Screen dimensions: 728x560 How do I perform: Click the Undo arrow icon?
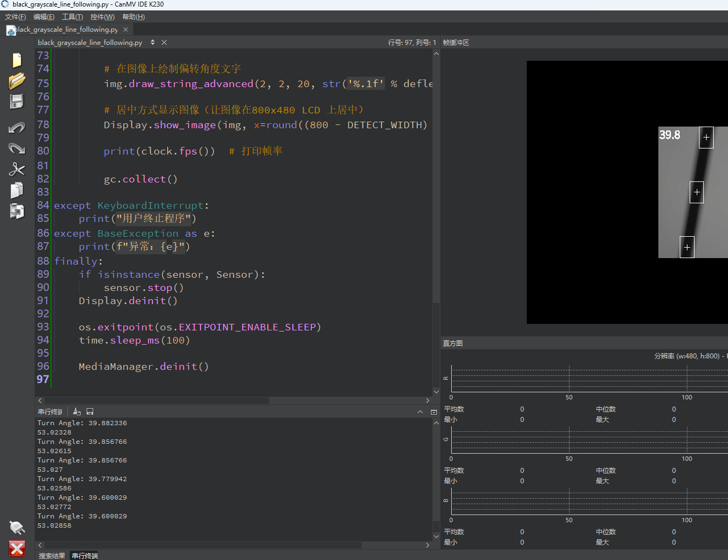click(17, 128)
